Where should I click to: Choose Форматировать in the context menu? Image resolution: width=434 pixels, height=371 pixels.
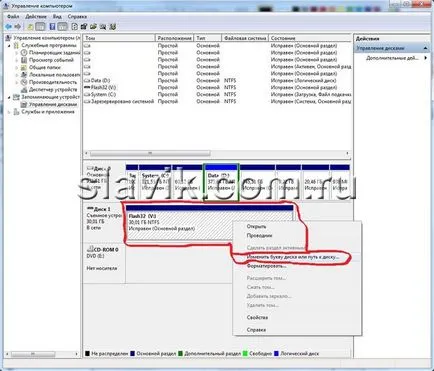pos(267,266)
